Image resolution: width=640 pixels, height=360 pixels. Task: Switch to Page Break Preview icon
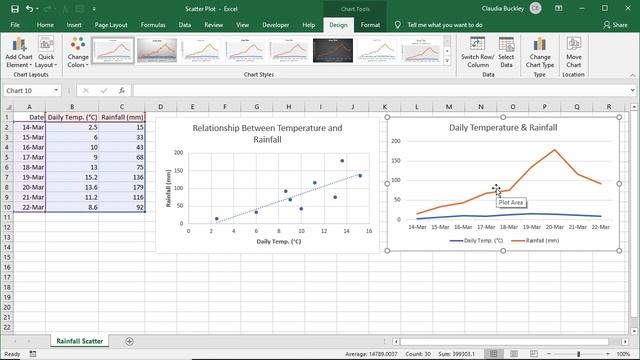(x=533, y=354)
